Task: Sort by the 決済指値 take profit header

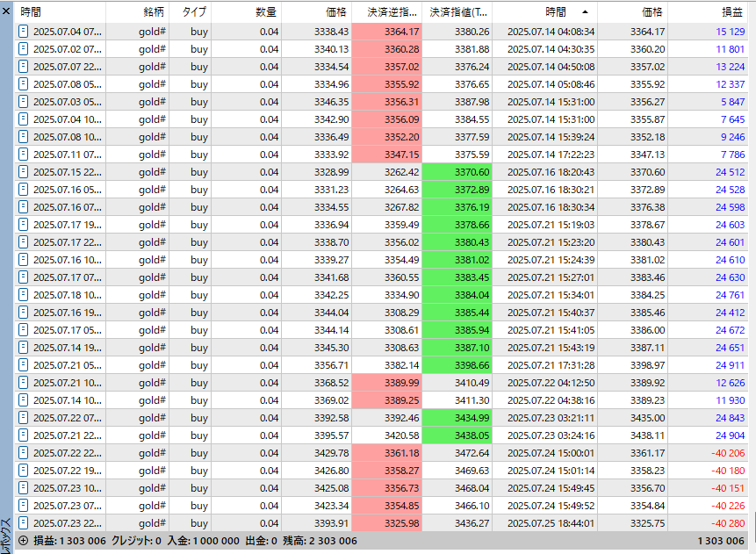Action: pos(457,11)
